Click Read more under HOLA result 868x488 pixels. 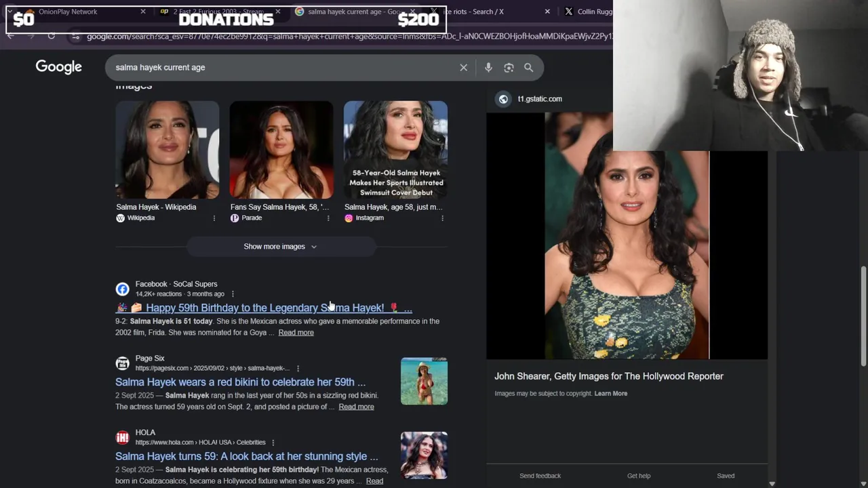point(374,481)
